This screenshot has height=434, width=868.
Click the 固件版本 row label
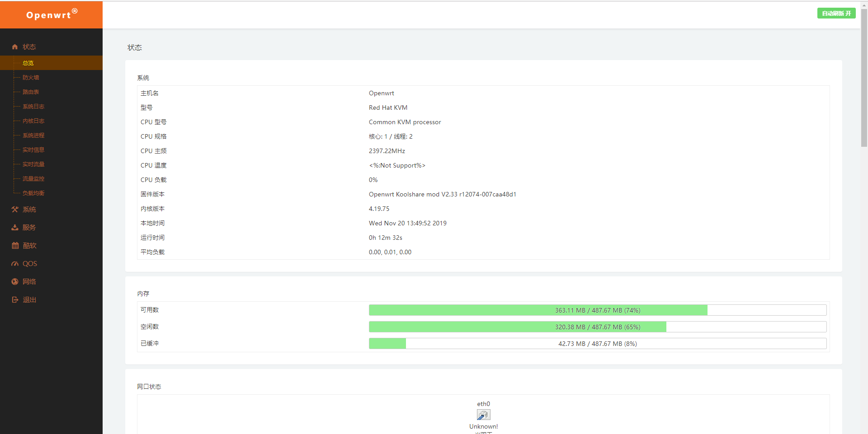153,194
